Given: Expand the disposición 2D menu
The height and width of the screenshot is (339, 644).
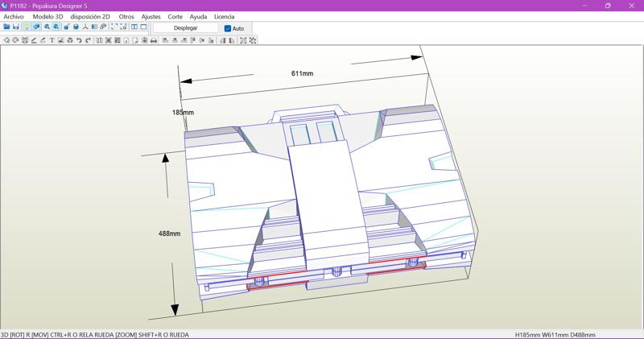Looking at the screenshot, I should click(x=90, y=16).
